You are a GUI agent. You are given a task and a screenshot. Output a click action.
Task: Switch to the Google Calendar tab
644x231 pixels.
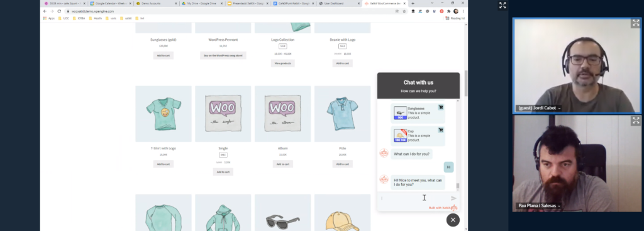110,3
